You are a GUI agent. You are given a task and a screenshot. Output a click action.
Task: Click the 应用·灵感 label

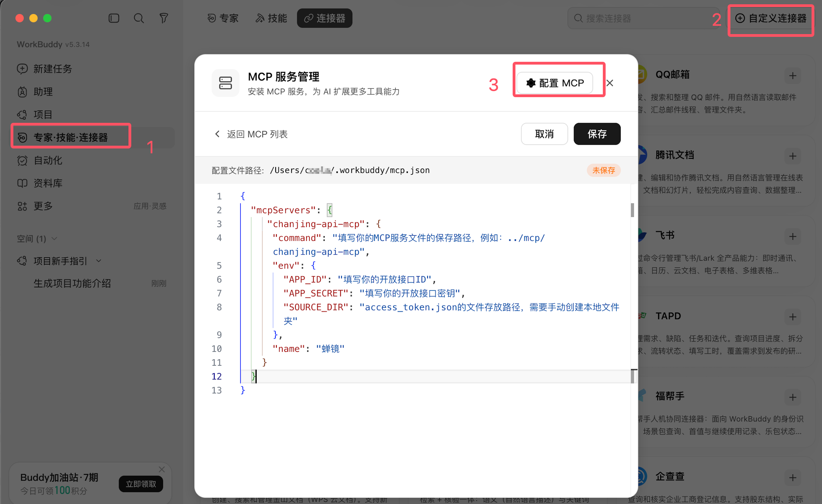click(x=150, y=206)
